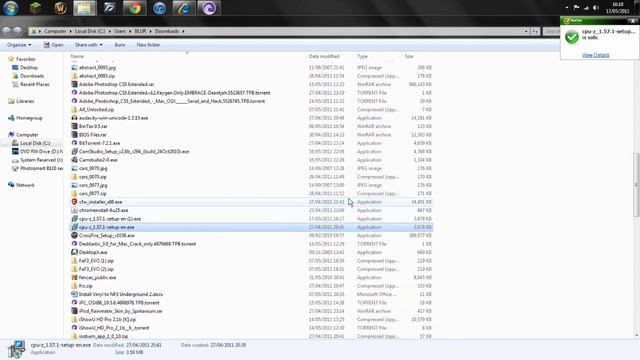The image size is (640, 360).
Task: Click the audacity-win-unicode exe icon
Action: 74,118
